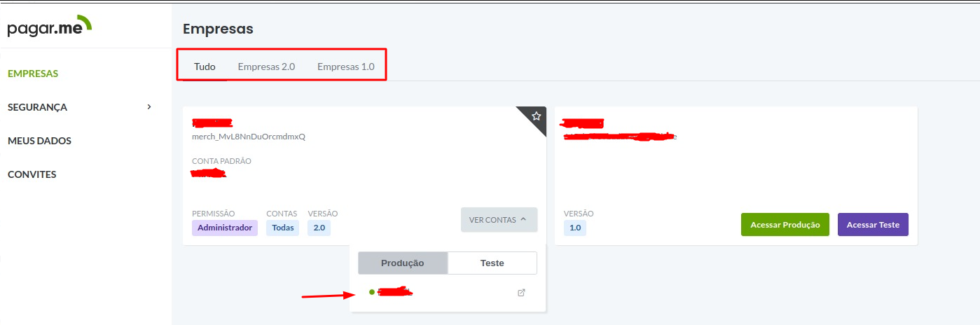Click the Empresas page heading
This screenshot has width=980, height=325.
click(218, 29)
